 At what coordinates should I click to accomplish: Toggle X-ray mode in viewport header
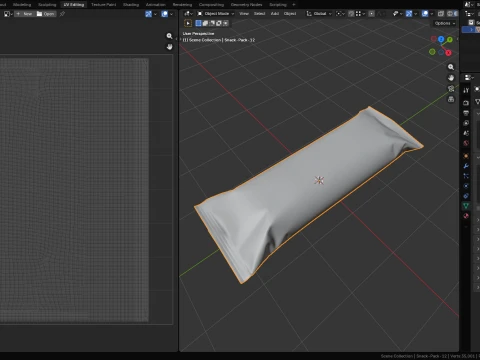click(441, 14)
